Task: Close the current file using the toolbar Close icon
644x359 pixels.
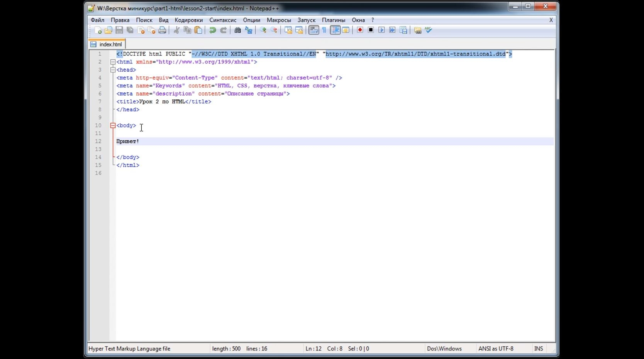Action: [141, 30]
